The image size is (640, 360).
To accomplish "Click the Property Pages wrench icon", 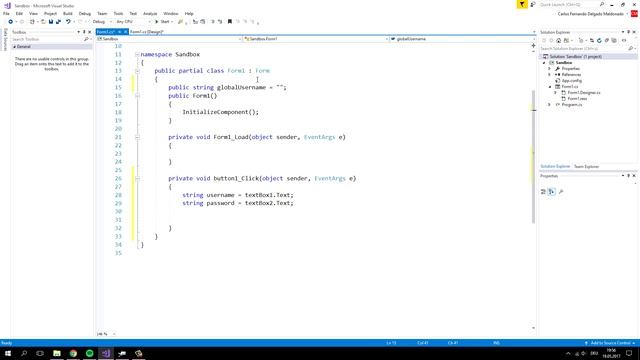I will [x=561, y=191].
